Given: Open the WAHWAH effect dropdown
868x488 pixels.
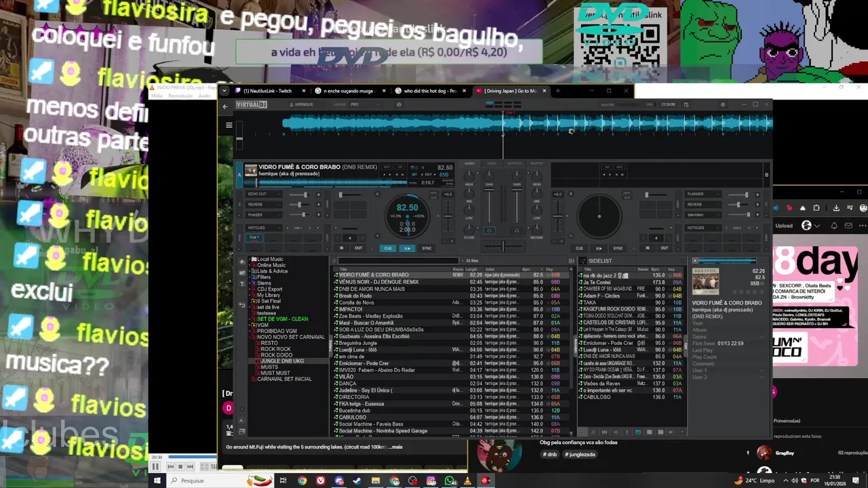Looking at the screenshot, I should [704, 215].
